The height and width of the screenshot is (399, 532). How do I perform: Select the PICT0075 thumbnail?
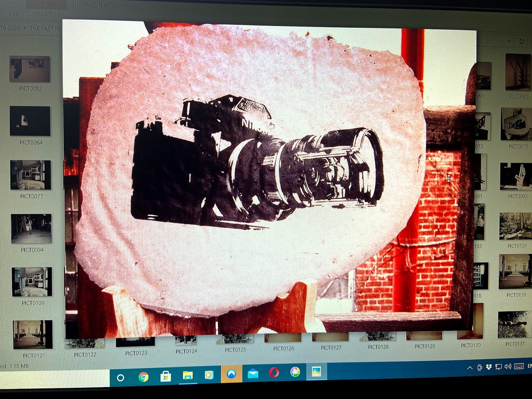click(516, 124)
